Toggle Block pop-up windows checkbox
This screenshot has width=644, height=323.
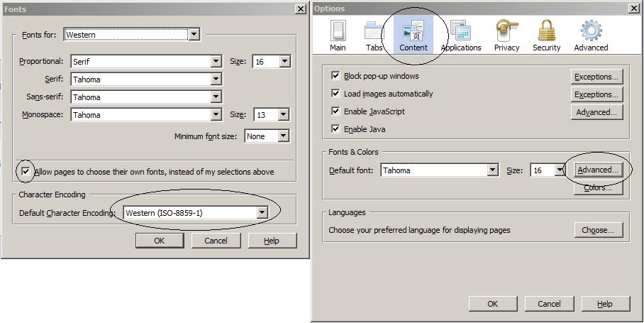click(335, 76)
